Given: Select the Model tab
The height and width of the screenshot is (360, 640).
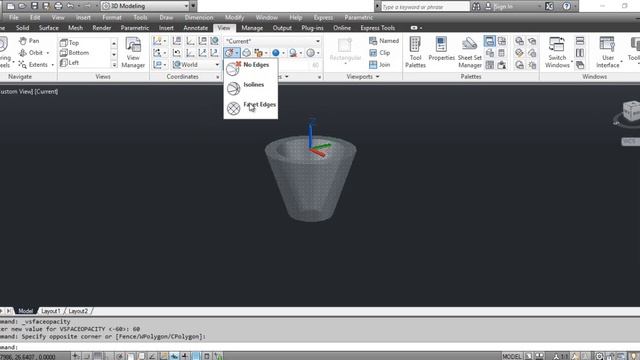Looking at the screenshot, I should pyautogui.click(x=25, y=311).
